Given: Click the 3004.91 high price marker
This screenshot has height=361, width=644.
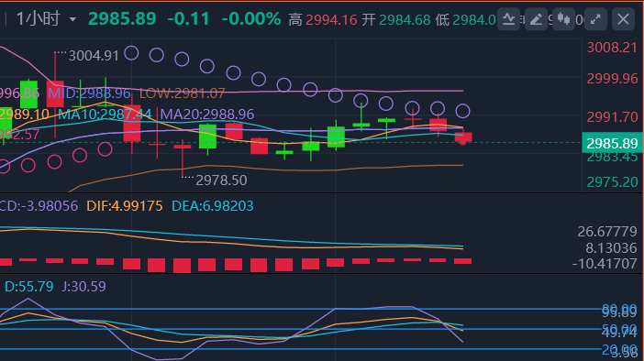Looking at the screenshot, I should pyautogui.click(x=94, y=55).
